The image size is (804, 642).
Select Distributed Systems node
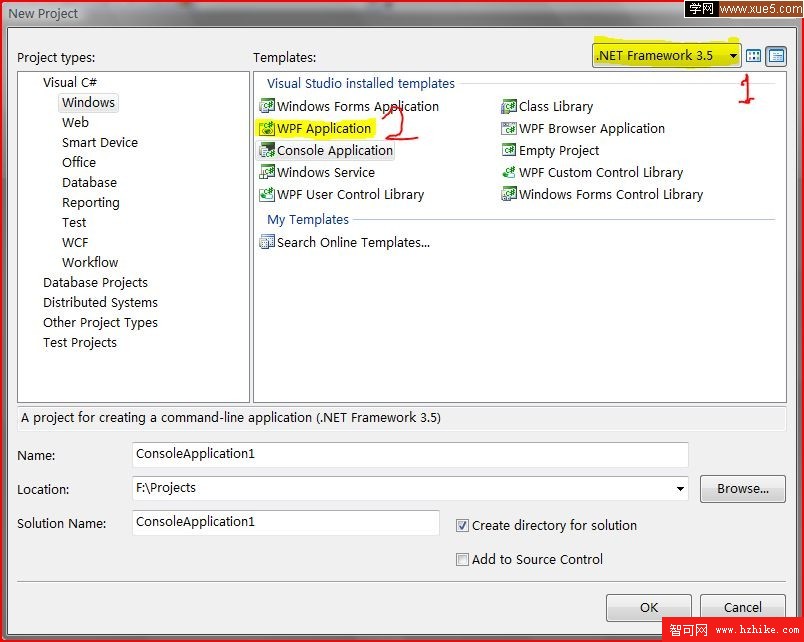[100, 303]
